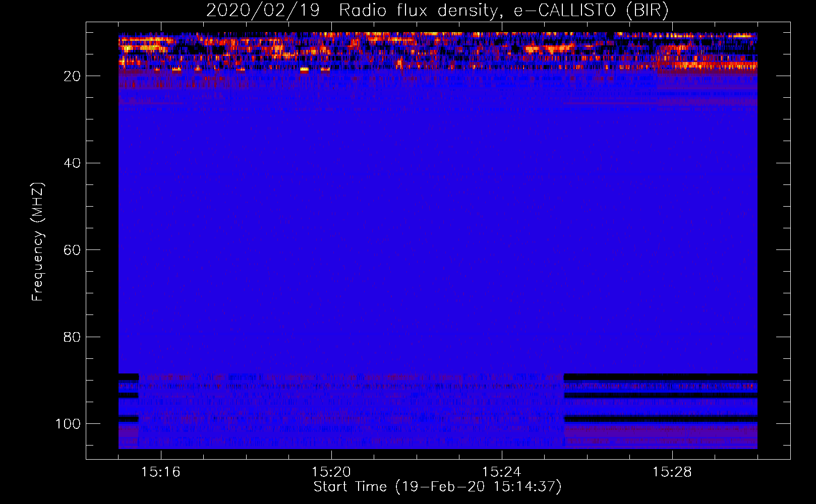The width and height of the screenshot is (816, 504).
Task: Click the 20 MHz frequency tick label
Action: coord(72,76)
